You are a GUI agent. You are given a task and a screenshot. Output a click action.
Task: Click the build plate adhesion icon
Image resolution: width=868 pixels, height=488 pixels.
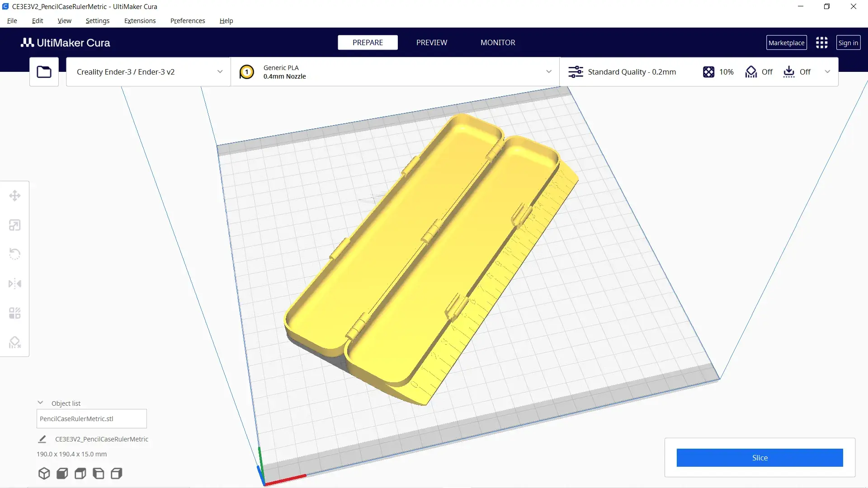click(x=789, y=72)
